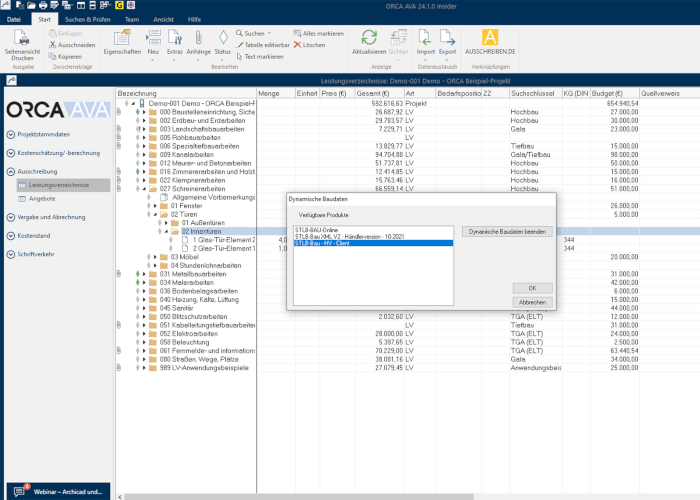Open the Ansicht ribbon tab
700x500 pixels.
coord(163,19)
